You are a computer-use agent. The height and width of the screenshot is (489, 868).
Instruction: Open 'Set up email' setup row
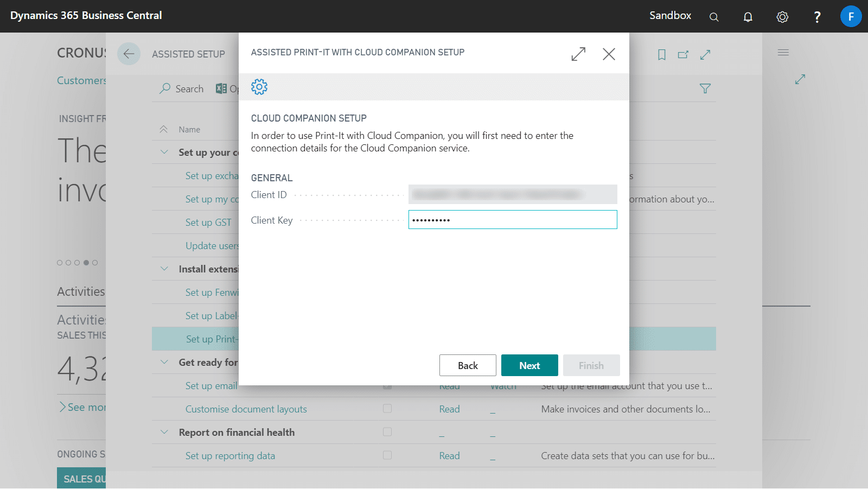tap(212, 386)
